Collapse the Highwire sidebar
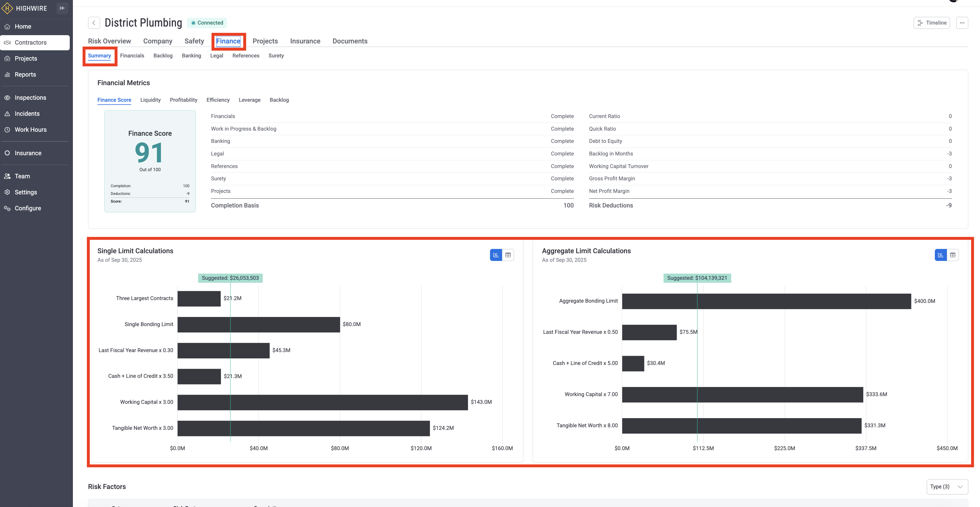 62,8
